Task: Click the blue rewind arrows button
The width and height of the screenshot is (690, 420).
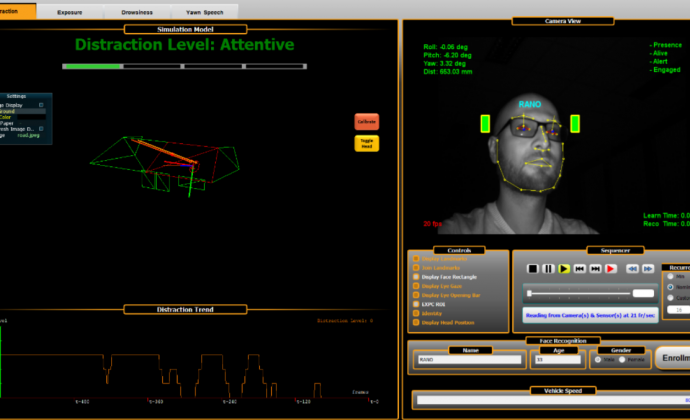Action: point(632,269)
